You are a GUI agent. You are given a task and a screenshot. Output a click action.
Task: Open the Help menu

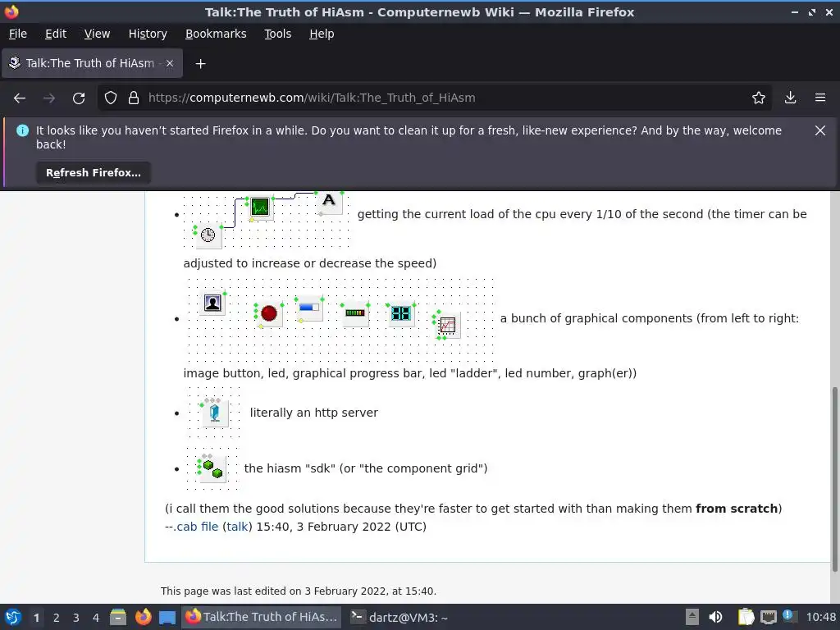322,34
